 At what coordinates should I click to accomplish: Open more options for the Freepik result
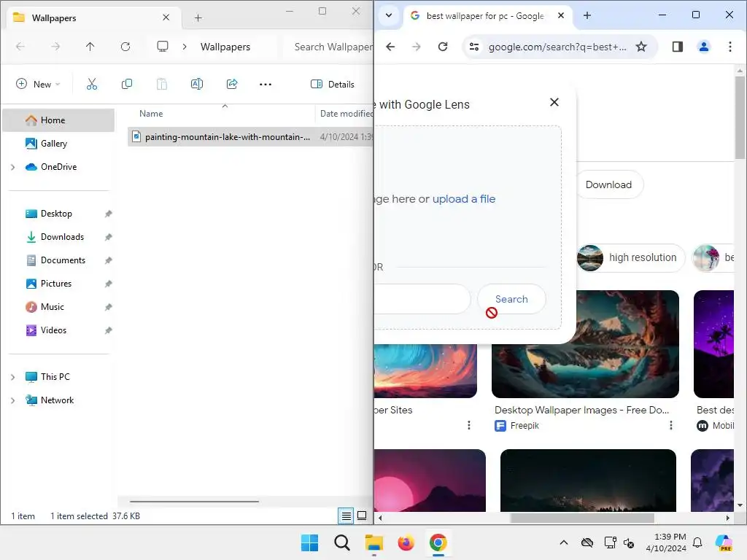pos(671,425)
